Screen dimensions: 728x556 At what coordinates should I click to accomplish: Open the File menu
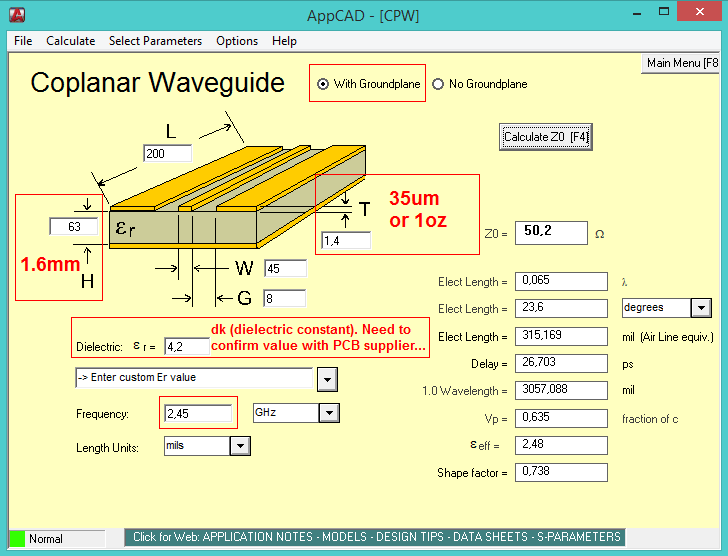pyautogui.click(x=23, y=41)
